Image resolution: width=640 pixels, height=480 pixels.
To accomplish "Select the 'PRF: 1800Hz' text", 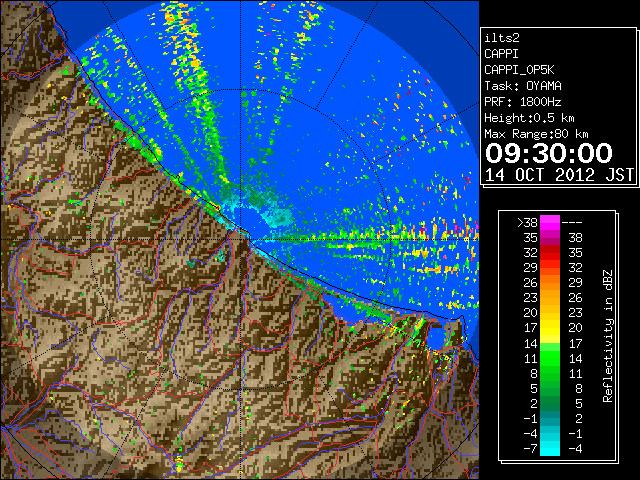I will tap(523, 102).
